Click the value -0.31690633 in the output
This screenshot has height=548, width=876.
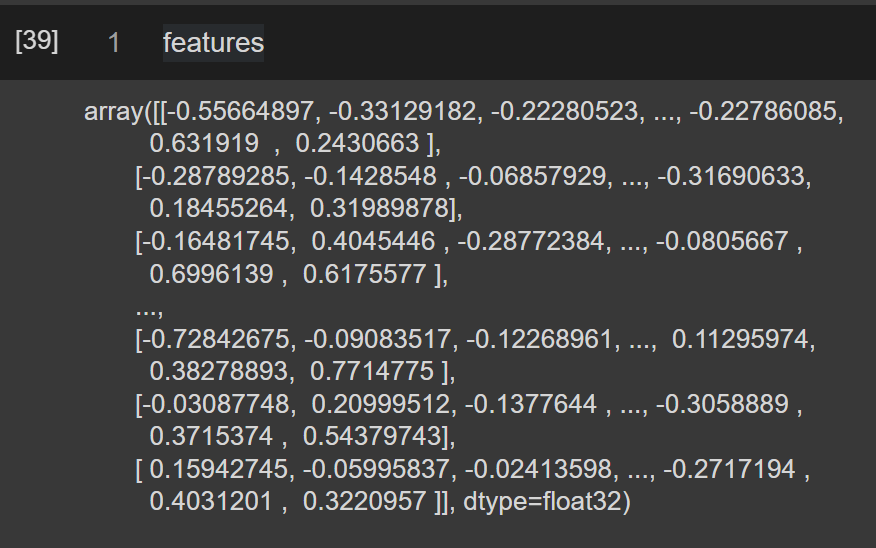731,176
